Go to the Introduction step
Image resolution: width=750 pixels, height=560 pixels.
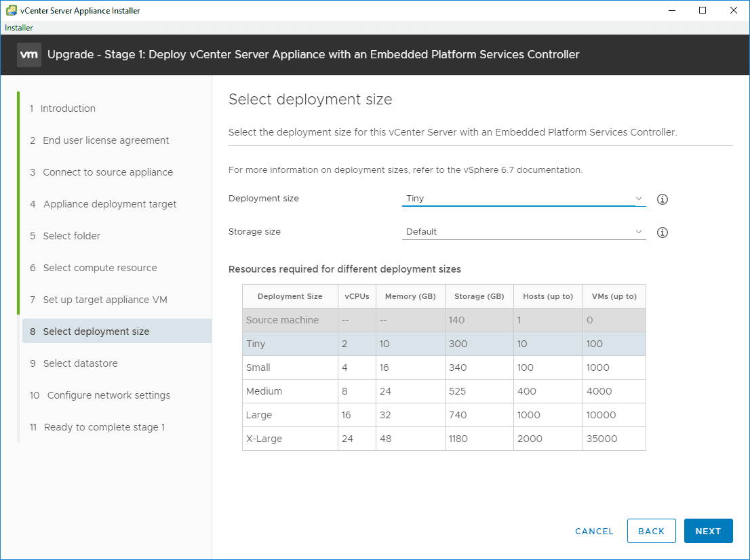point(67,108)
